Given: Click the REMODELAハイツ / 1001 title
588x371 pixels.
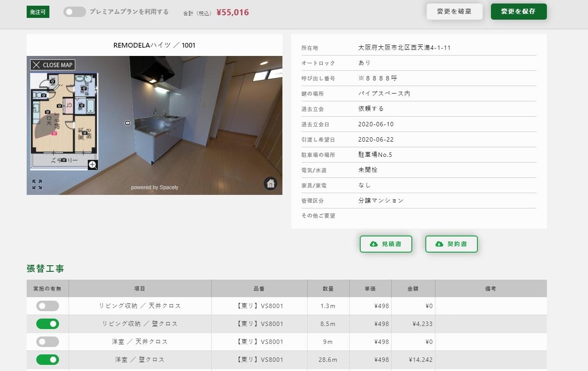Looking at the screenshot, I should (154, 45).
